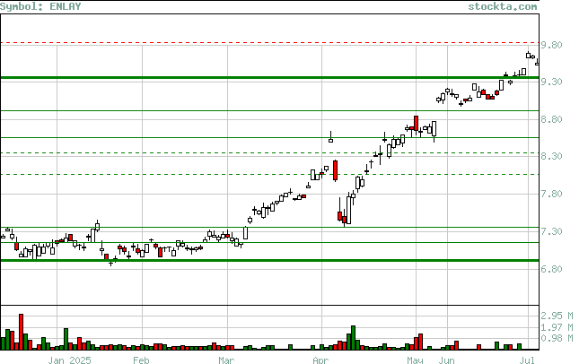Click the 'Jul' date axis label

[x=527, y=360]
